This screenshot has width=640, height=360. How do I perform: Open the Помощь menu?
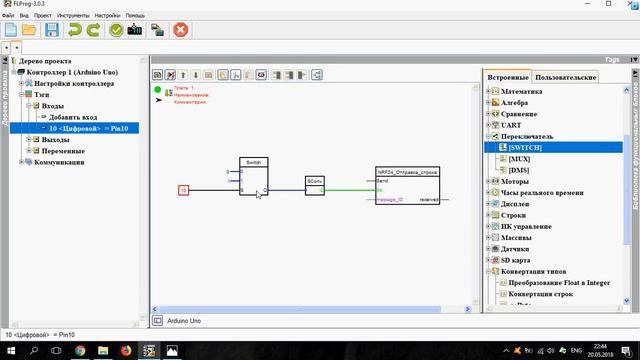point(135,16)
